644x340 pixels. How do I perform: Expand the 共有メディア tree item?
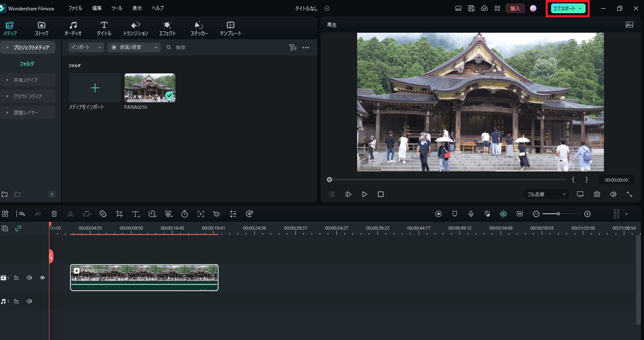pos(25,80)
